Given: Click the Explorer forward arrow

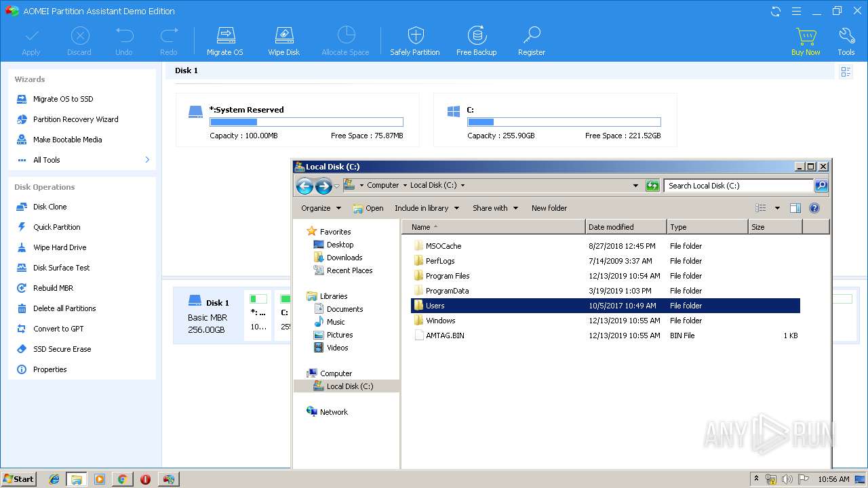Looking at the screenshot, I should point(323,186).
